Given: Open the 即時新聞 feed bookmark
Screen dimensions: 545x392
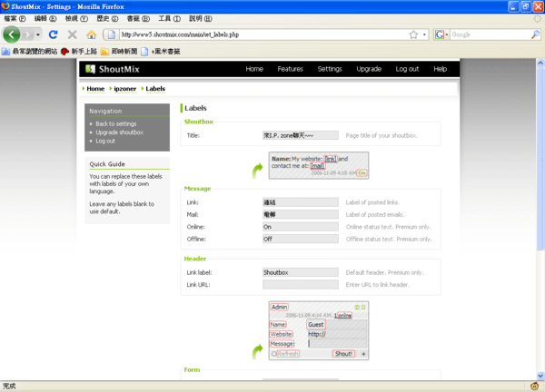Looking at the screenshot, I should click(x=119, y=52).
